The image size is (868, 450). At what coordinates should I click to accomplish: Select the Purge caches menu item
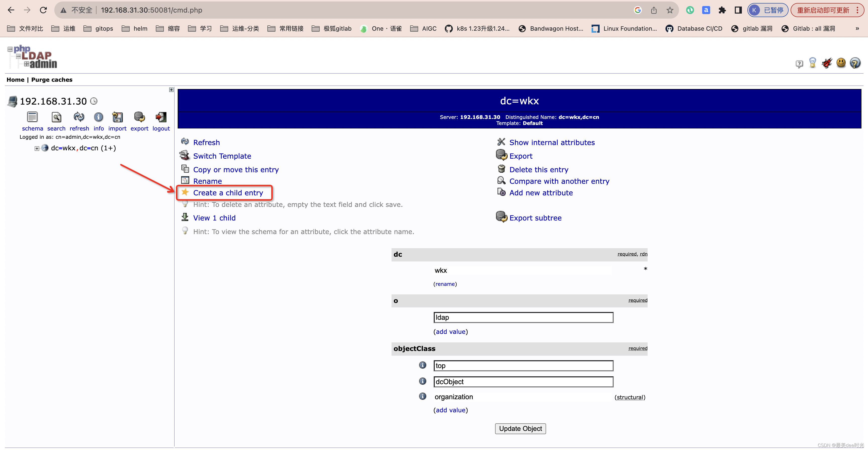52,79
